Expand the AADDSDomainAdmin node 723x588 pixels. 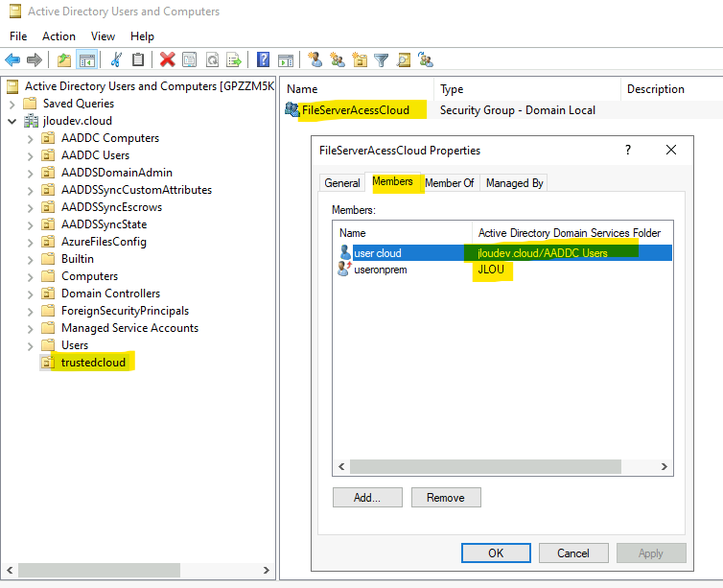(31, 174)
